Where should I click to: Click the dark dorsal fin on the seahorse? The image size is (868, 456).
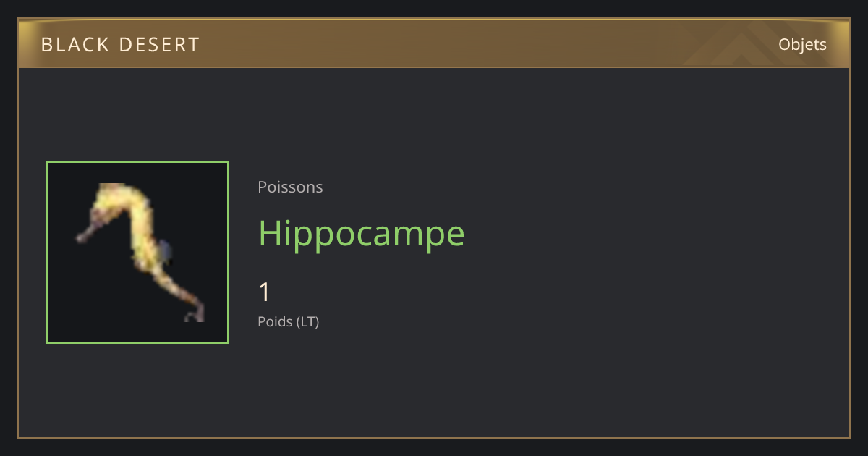[165, 250]
